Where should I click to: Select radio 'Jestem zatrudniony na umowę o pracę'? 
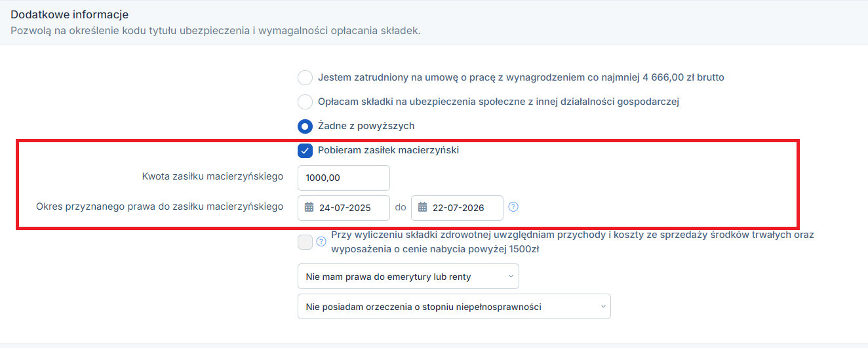(305, 77)
